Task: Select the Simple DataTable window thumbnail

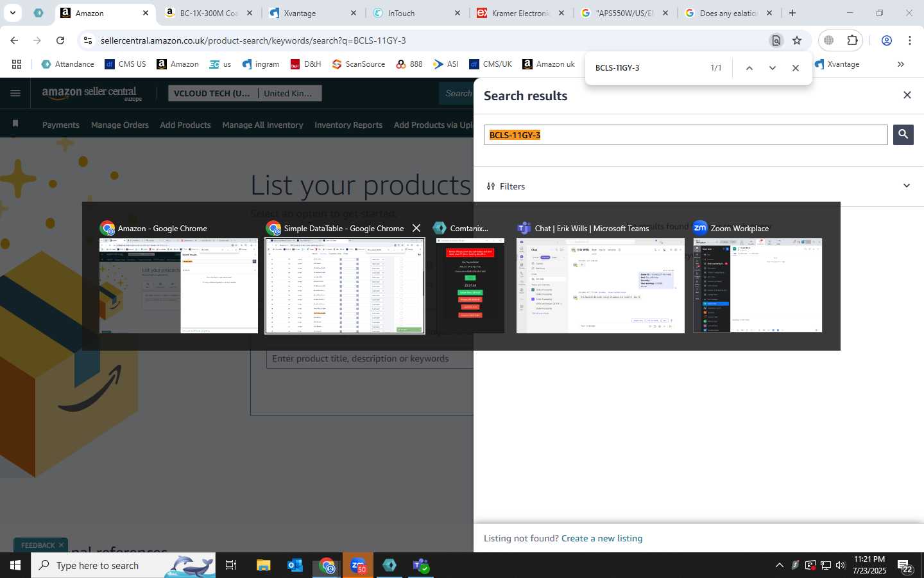Action: coord(345,286)
